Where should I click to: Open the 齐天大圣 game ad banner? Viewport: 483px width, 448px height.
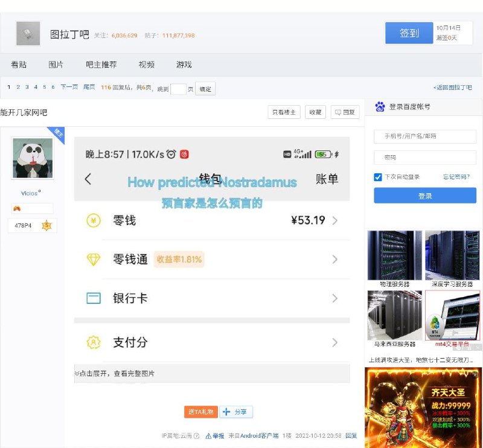click(423, 408)
